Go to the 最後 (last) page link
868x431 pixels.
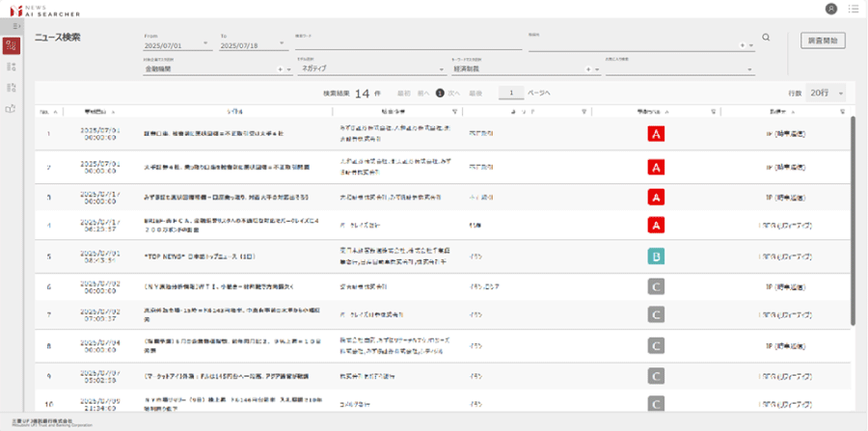475,94
